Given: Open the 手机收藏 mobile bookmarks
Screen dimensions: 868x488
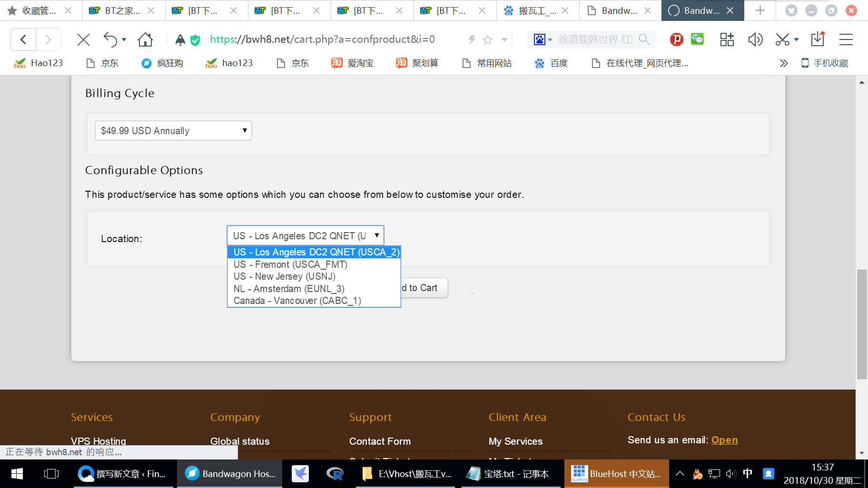Looking at the screenshot, I should tap(825, 63).
